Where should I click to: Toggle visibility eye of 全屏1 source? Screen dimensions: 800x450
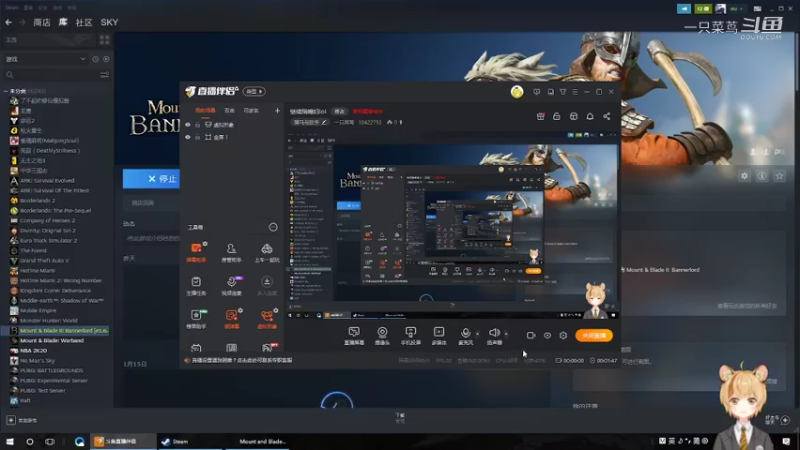coord(188,137)
